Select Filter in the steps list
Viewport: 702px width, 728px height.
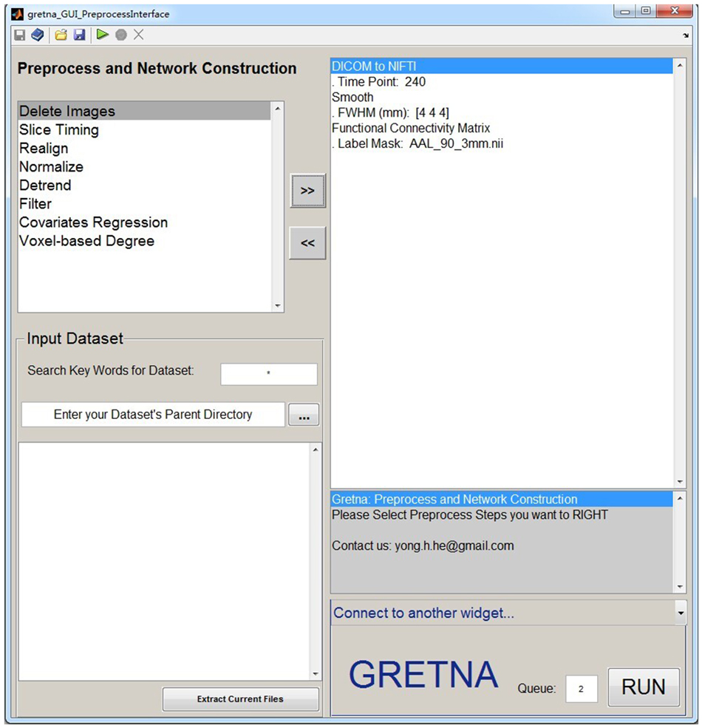pyautogui.click(x=144, y=204)
